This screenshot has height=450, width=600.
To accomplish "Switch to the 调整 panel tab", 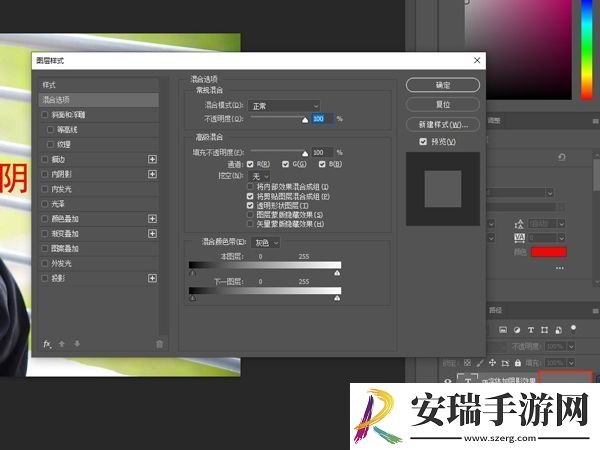I will click(494, 121).
